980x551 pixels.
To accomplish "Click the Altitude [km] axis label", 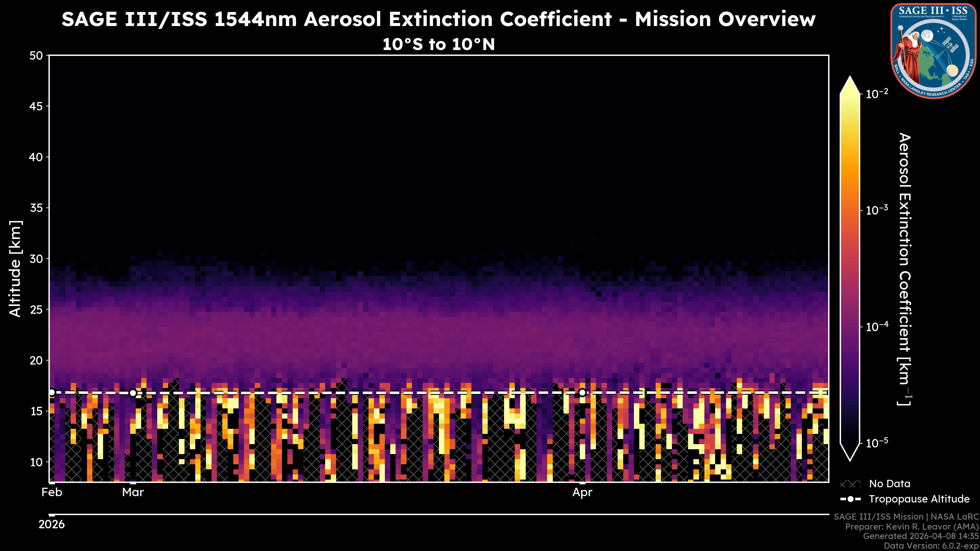I will [x=15, y=268].
